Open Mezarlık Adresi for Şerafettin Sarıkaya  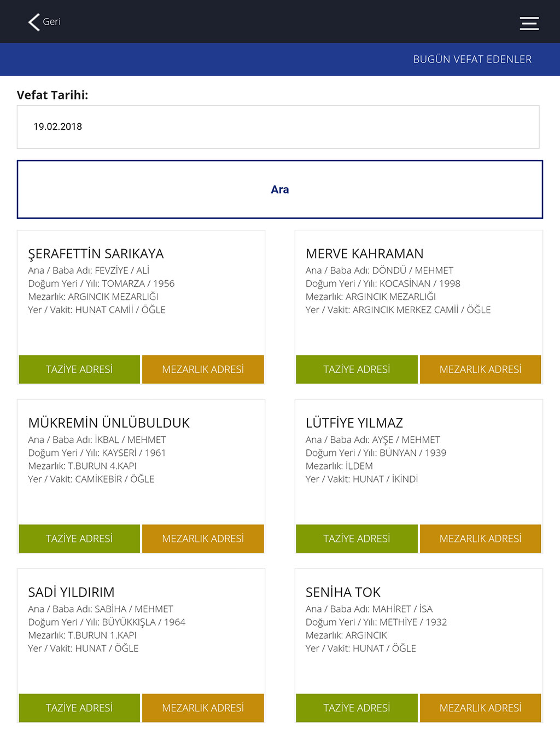coord(203,369)
